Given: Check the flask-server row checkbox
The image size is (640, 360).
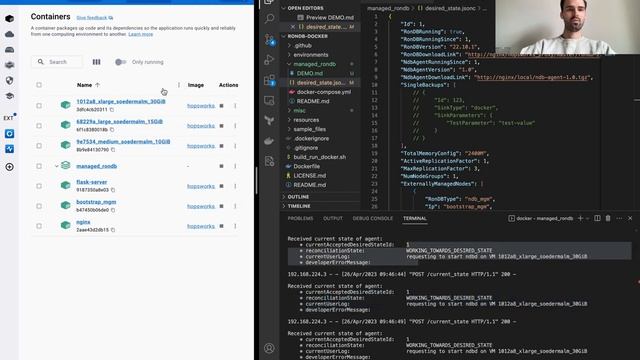Looking at the screenshot, I should (x=39, y=186).
